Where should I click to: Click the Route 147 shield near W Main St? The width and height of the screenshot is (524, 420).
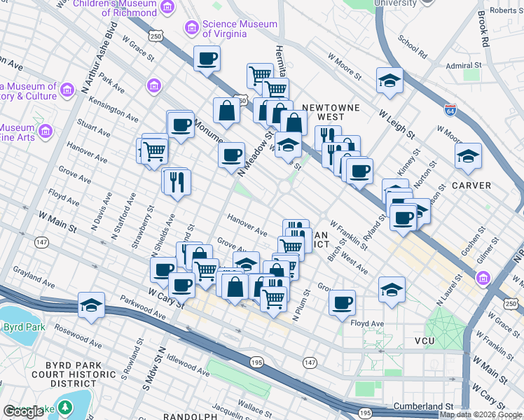pyautogui.click(x=41, y=242)
